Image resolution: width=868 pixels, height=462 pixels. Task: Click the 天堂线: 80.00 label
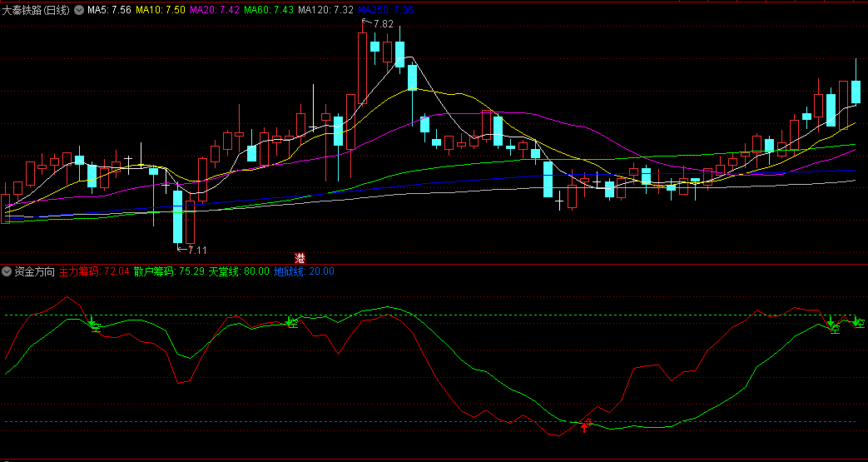239,271
